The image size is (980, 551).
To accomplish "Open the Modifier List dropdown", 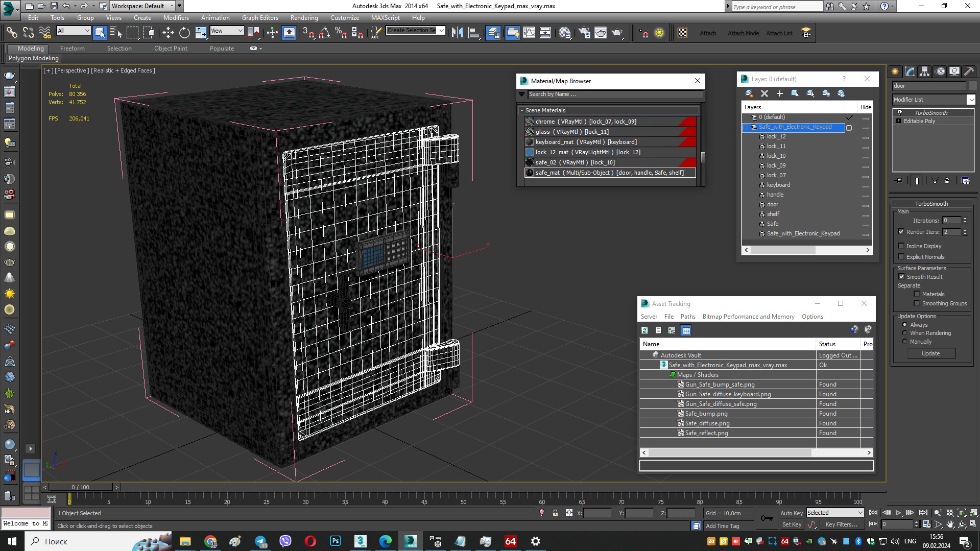I will (971, 100).
